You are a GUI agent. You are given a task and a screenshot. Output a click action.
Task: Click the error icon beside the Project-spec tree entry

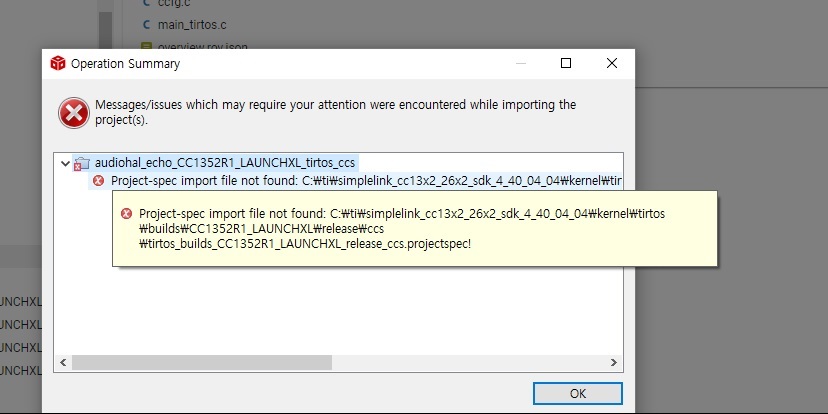click(x=98, y=181)
